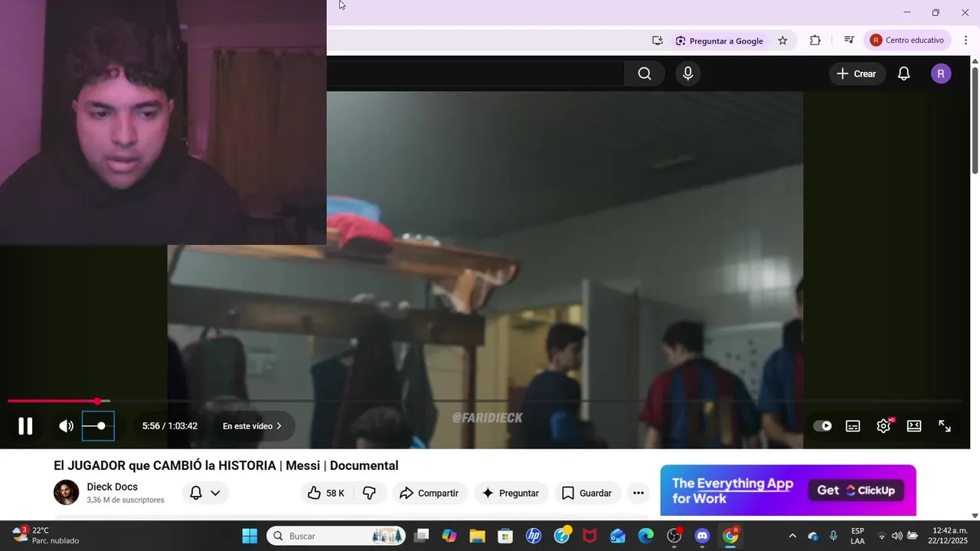Open the ESP LAA language switcher
This screenshot has width=980, height=551.
[857, 536]
